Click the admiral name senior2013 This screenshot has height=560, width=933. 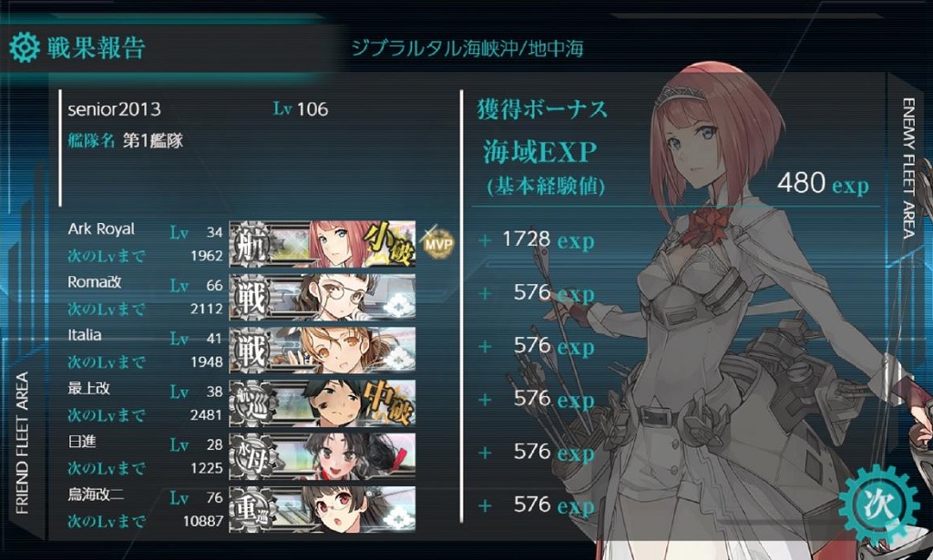pos(114,108)
